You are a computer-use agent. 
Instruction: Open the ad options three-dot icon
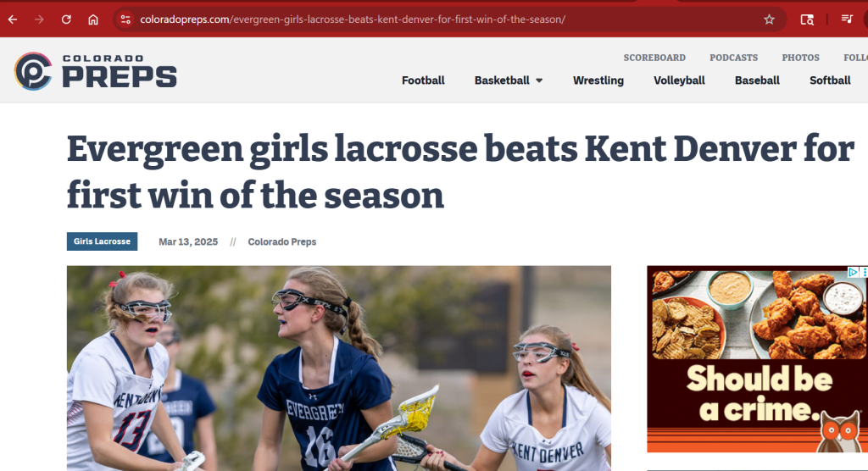point(864,272)
